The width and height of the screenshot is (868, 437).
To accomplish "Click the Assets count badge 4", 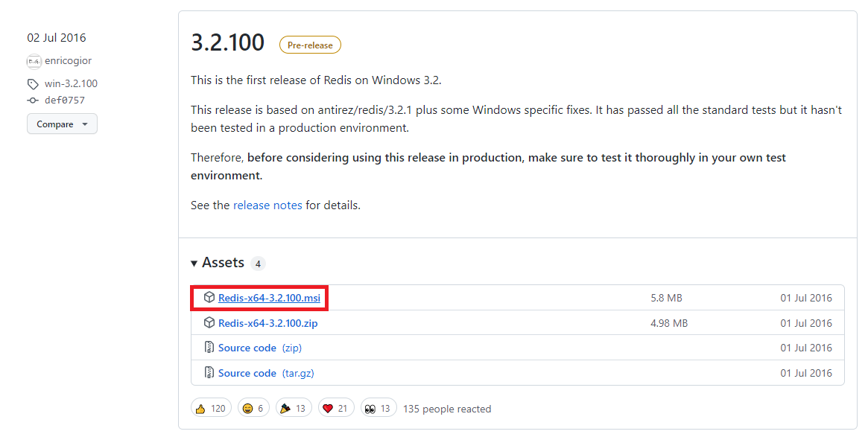I will coord(257,264).
